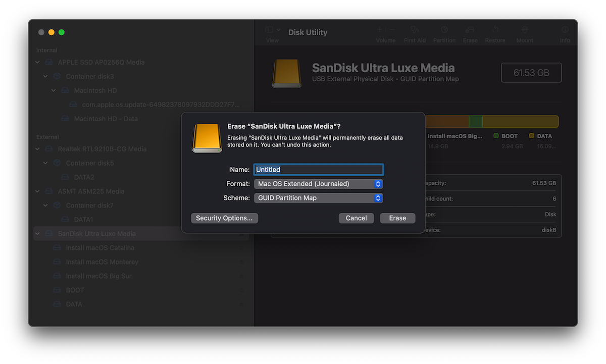Open the Format dropdown in the dialog
The image size is (606, 364).
pyautogui.click(x=318, y=184)
